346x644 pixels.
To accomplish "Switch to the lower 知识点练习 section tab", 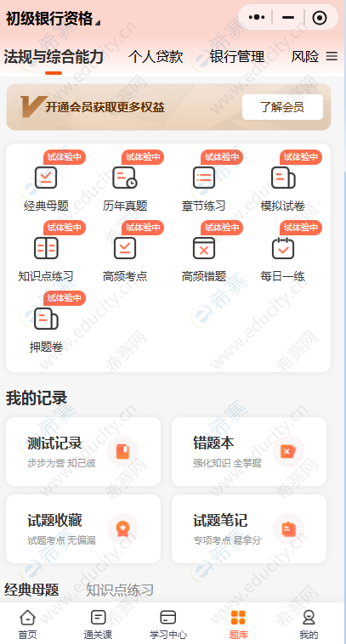I will tap(120, 590).
